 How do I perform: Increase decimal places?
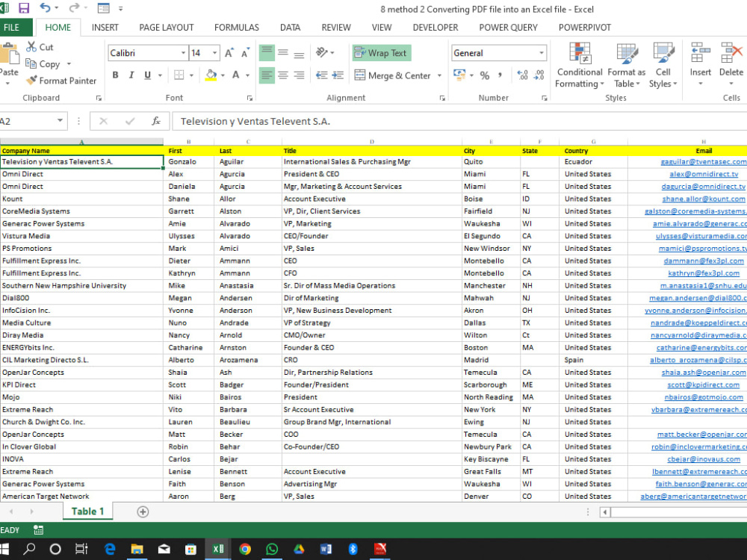coord(522,75)
